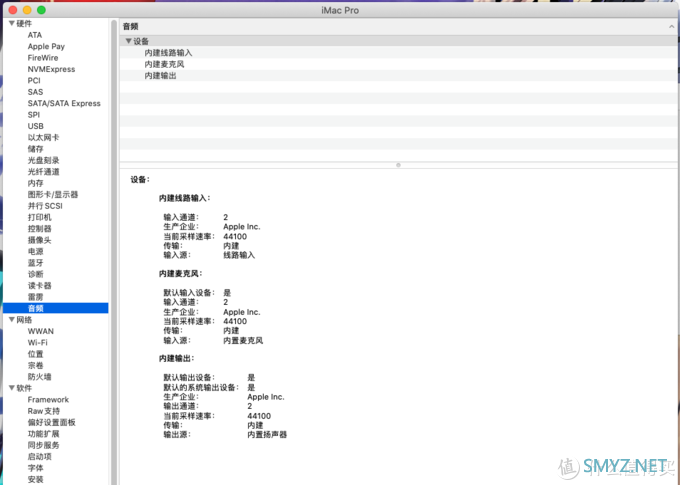This screenshot has height=485, width=680.
Task: Collapse the 硬件 hardware section
Action: (12, 23)
